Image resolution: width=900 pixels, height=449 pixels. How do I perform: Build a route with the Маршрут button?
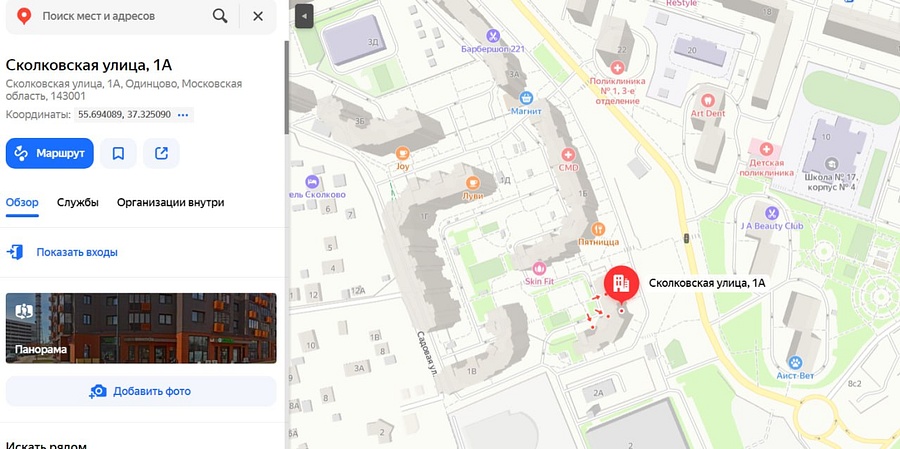[x=49, y=153]
